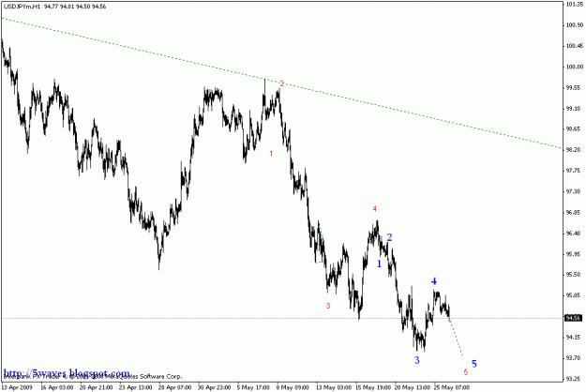Click the 97.75 price axis label
Screen dimensions: 586x392
pos(574,171)
